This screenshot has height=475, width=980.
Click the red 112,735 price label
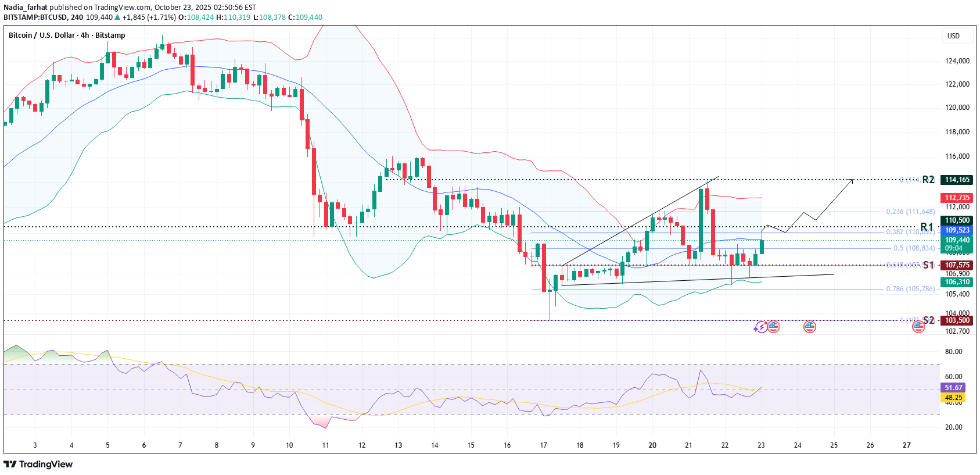[957, 198]
